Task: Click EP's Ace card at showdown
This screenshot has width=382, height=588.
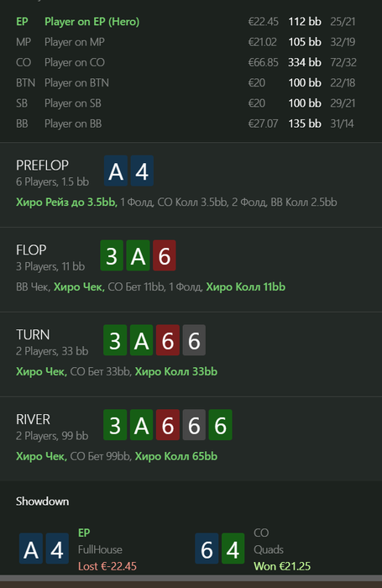Action: click(x=31, y=549)
